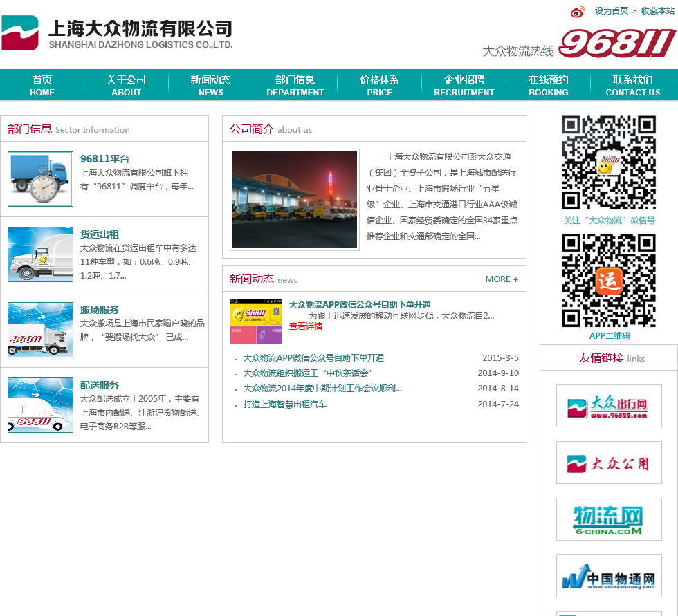The width and height of the screenshot is (678, 616).
Task: Click the 96811 hotline number graphic
Action: [x=617, y=43]
